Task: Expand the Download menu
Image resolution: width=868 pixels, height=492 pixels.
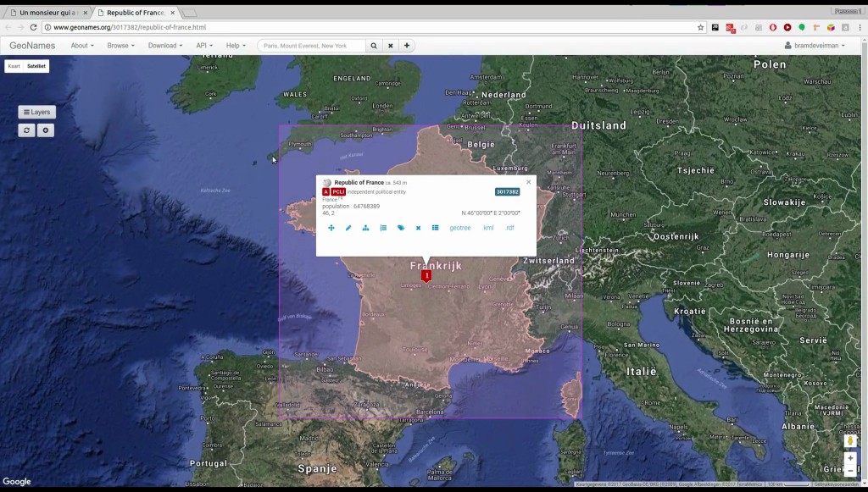Action: pos(165,46)
